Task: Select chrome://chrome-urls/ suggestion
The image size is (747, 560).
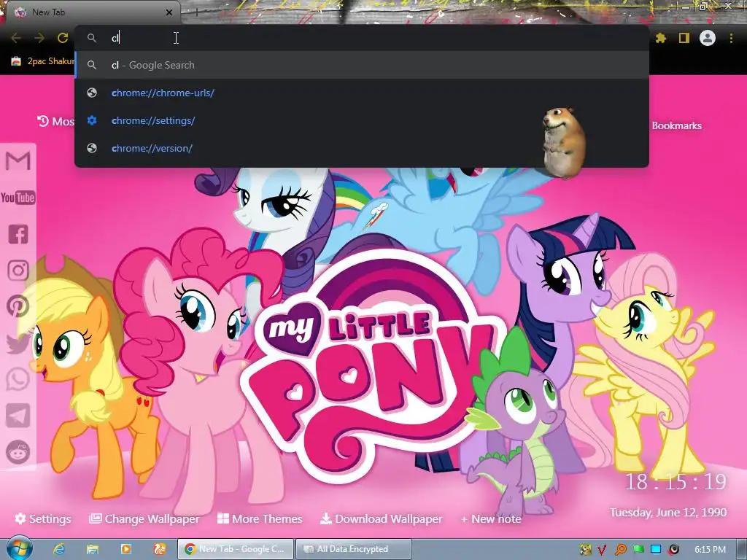Action: click(x=362, y=93)
